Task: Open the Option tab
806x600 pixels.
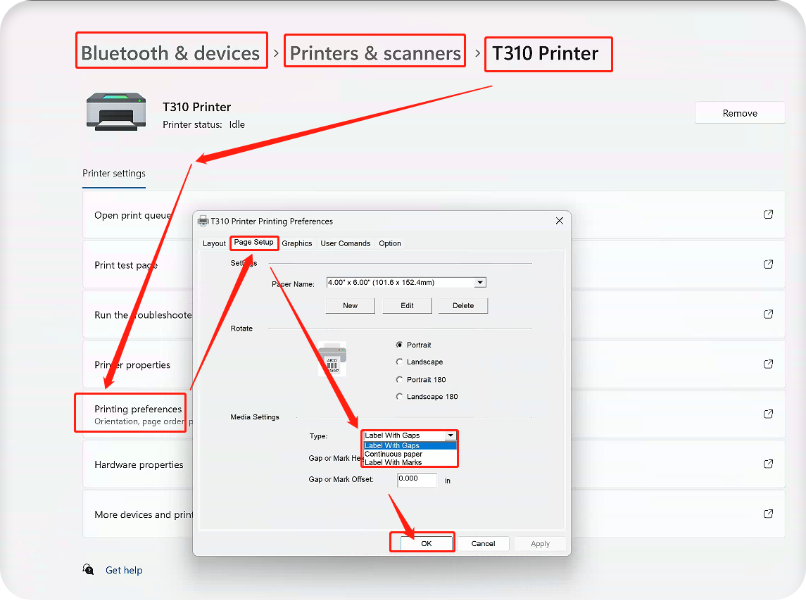Action: 390,243
